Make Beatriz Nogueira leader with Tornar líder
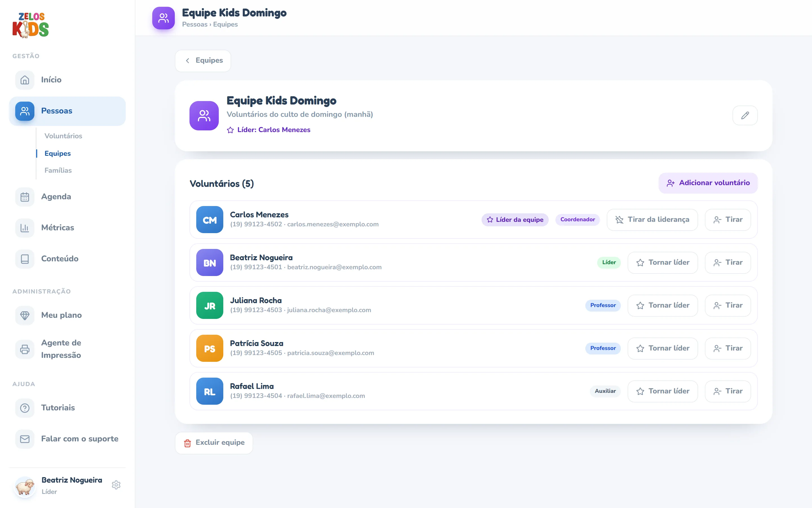Image resolution: width=812 pixels, height=508 pixels. coord(663,263)
